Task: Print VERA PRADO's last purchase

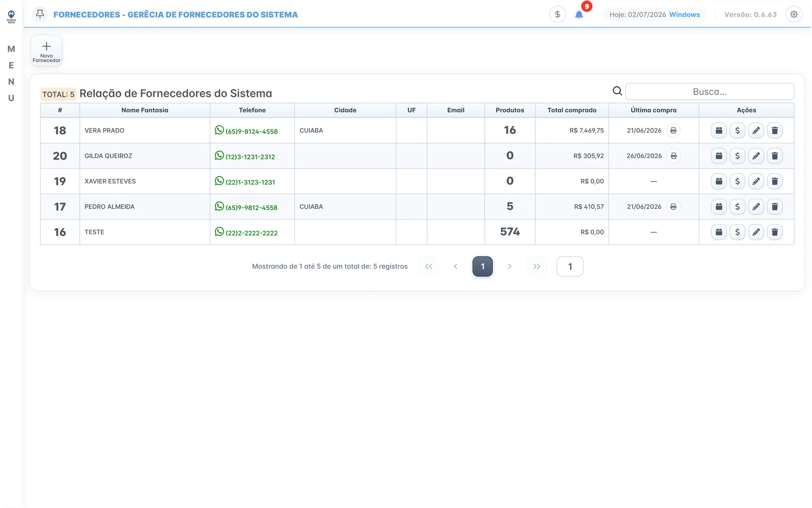Action: click(673, 131)
